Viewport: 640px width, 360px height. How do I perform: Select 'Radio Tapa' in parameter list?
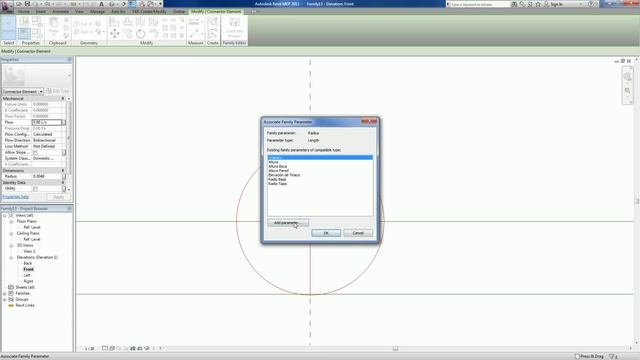point(277,184)
